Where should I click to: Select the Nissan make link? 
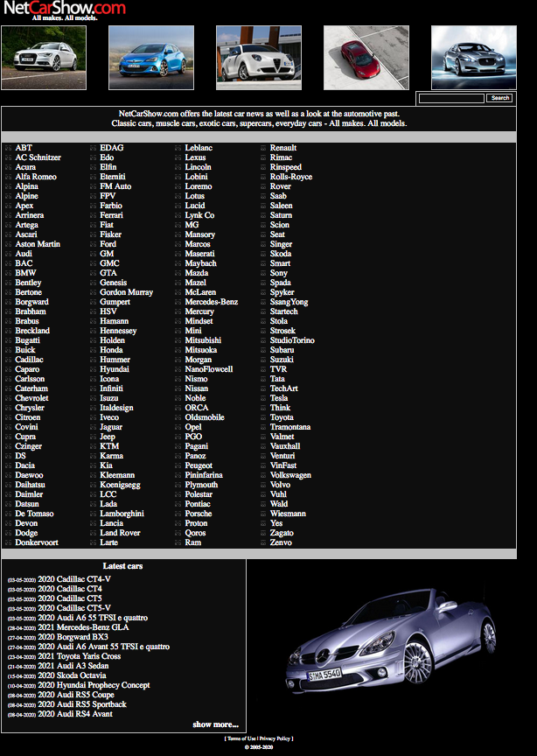point(197,388)
